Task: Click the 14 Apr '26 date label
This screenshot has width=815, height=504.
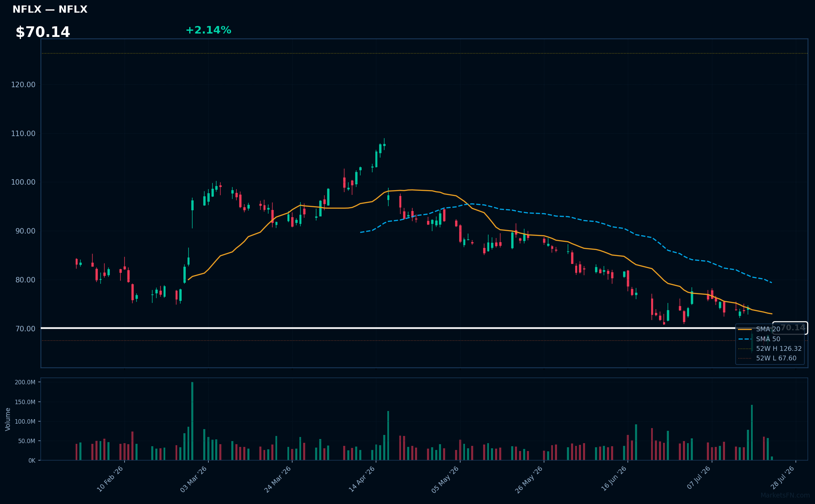Action: (x=362, y=479)
